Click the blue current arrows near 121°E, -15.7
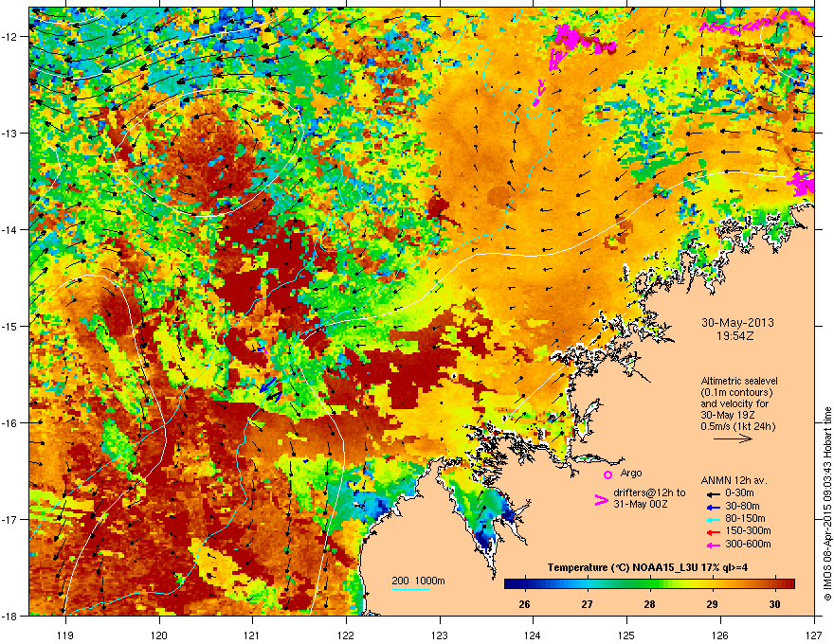 270,389
